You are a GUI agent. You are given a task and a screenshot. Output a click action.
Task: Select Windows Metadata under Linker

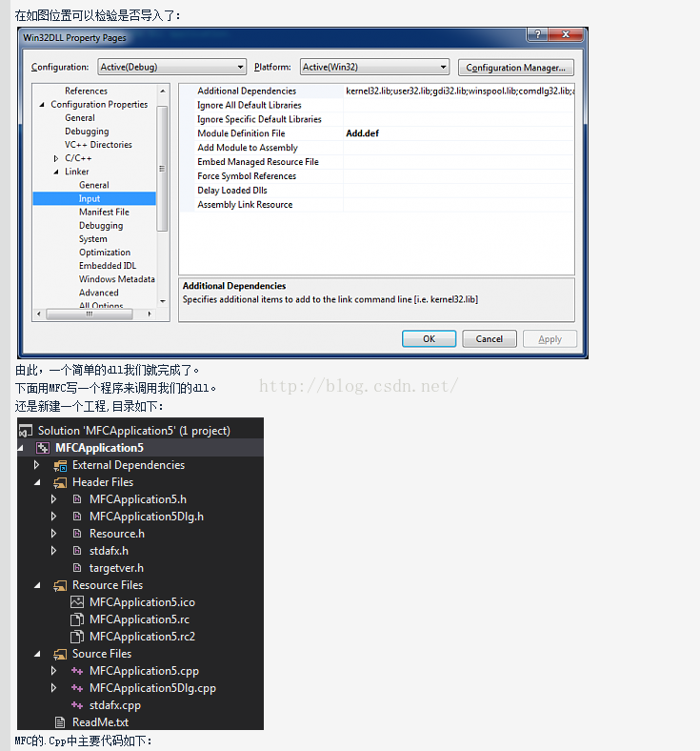point(117,278)
